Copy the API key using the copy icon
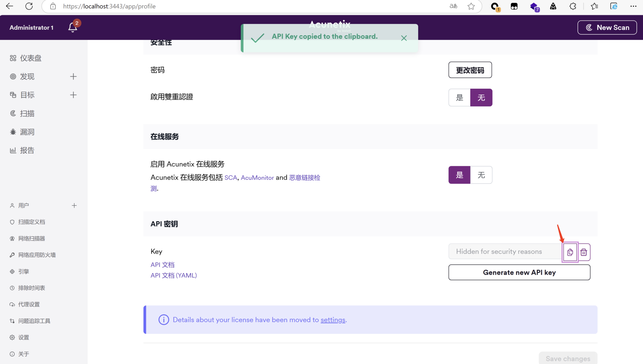This screenshot has width=643, height=364. [570, 252]
